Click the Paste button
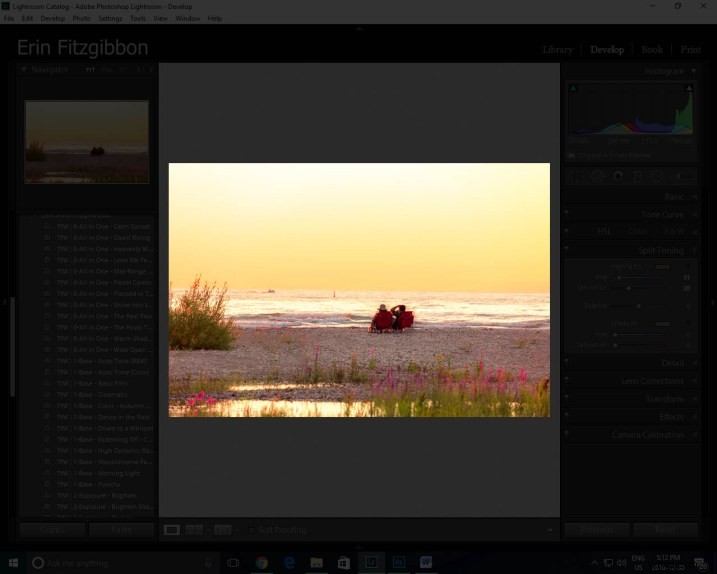Image resolution: width=717 pixels, height=574 pixels. 121,530
